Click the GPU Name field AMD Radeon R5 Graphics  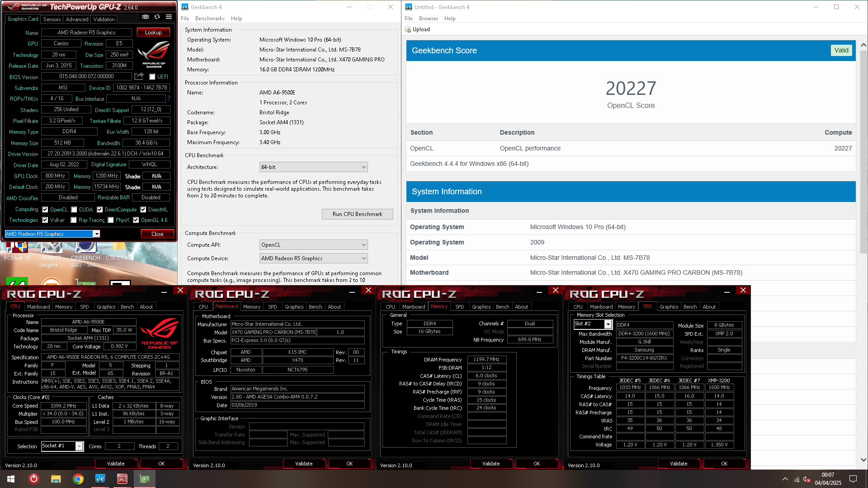point(86,33)
